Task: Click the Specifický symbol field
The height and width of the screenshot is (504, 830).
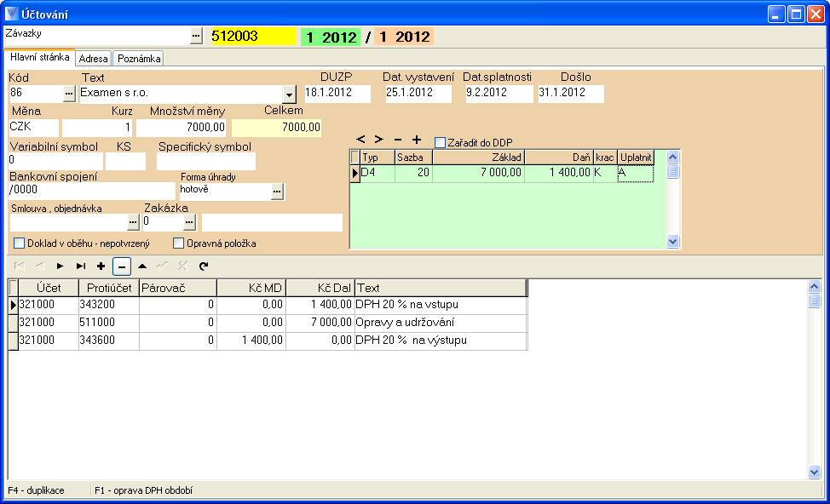Action: click(206, 161)
